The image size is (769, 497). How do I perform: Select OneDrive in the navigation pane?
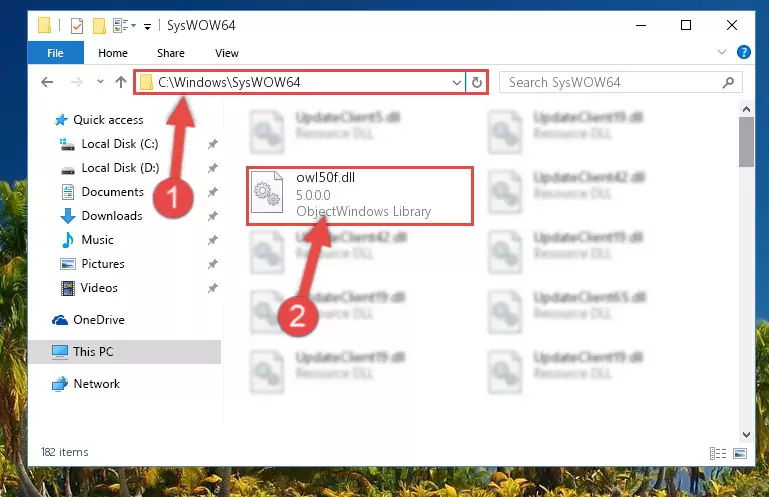point(99,320)
